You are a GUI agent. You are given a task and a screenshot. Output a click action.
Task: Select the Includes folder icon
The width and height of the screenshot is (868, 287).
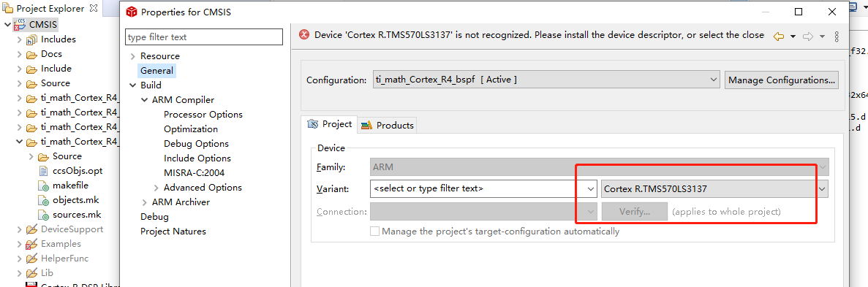(33, 39)
